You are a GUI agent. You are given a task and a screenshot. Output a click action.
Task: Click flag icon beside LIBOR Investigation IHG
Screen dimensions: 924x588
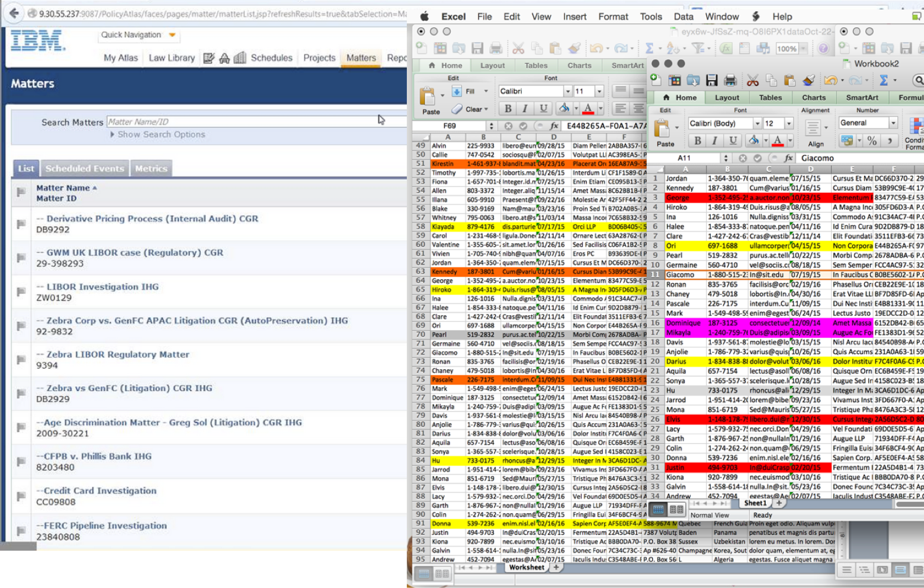click(x=21, y=292)
